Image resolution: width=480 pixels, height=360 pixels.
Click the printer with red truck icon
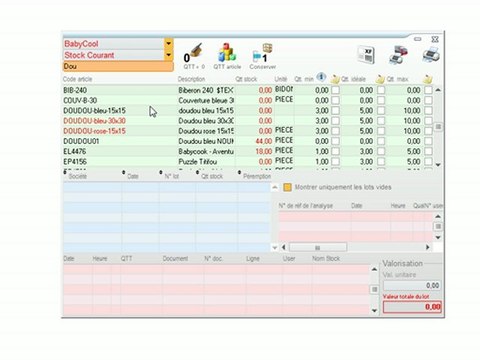pyautogui.click(x=398, y=55)
